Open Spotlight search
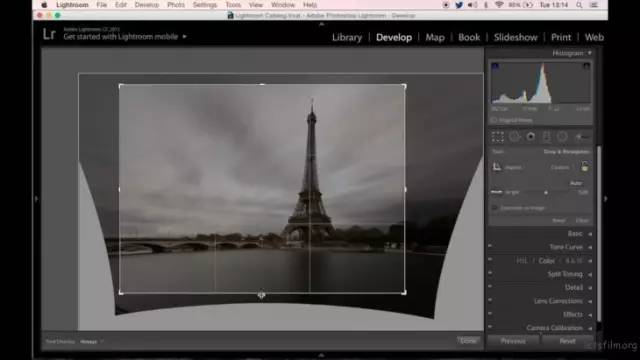This screenshot has height=360, width=640. (579, 5)
